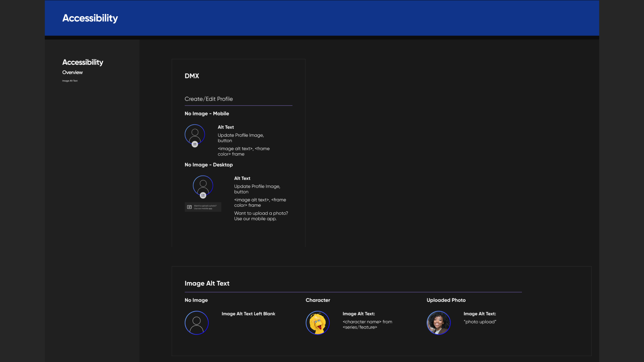The height and width of the screenshot is (362, 644).
Task: Click the Accessibility heading in the sidebar
Action: tap(83, 62)
